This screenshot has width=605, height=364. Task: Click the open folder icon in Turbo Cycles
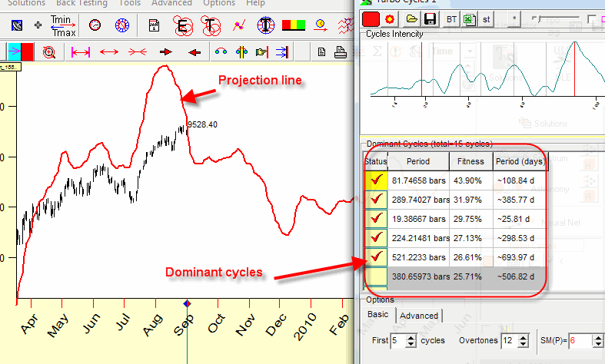point(411,18)
